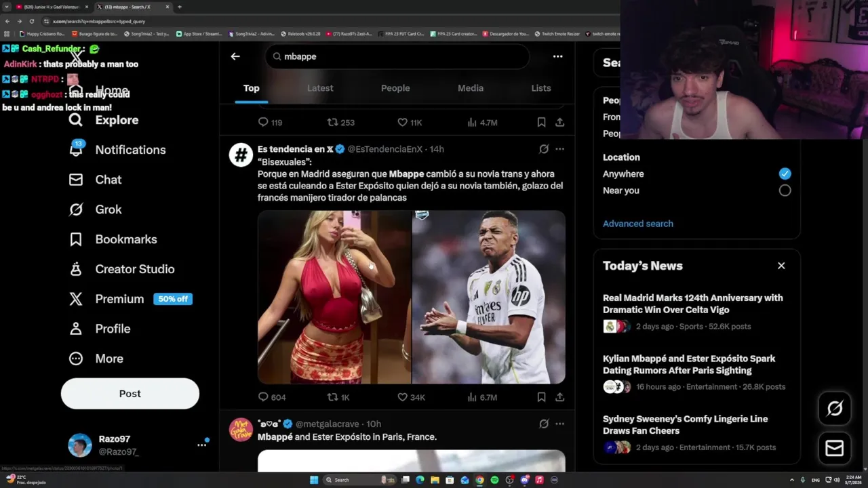View analytics showing 4.7M views
This screenshot has height=488, width=868.
482,123
